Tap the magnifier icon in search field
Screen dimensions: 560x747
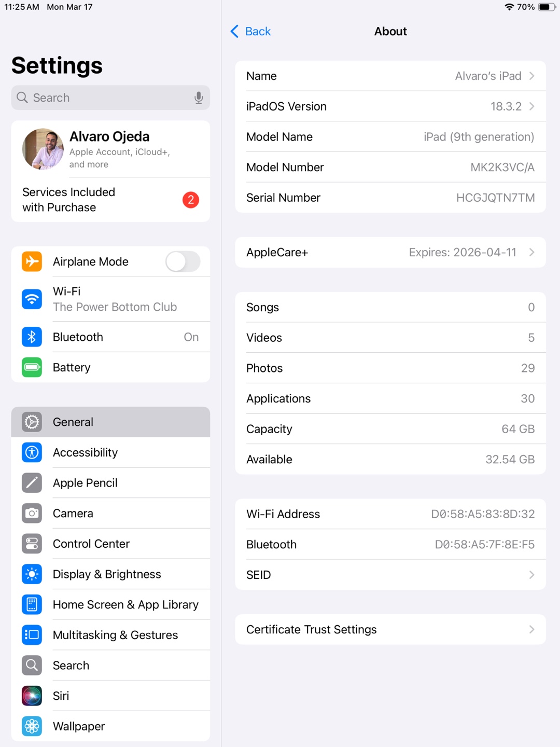(22, 98)
